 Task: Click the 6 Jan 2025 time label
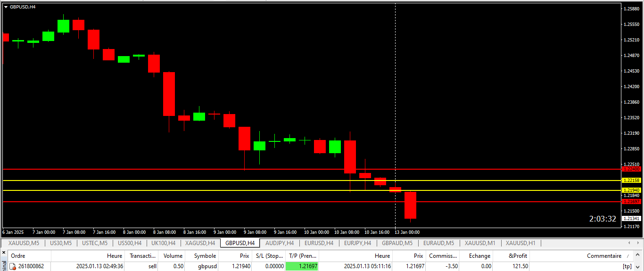13,232
